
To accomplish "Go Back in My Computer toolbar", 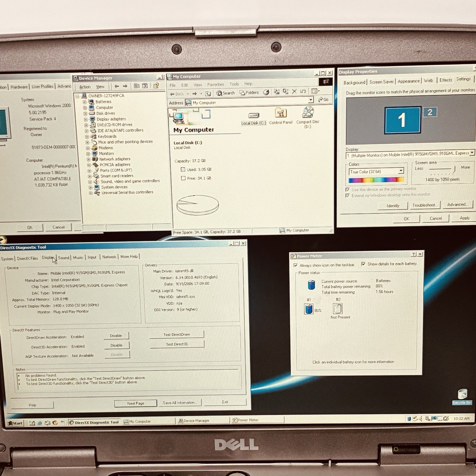I will tap(177, 94).
